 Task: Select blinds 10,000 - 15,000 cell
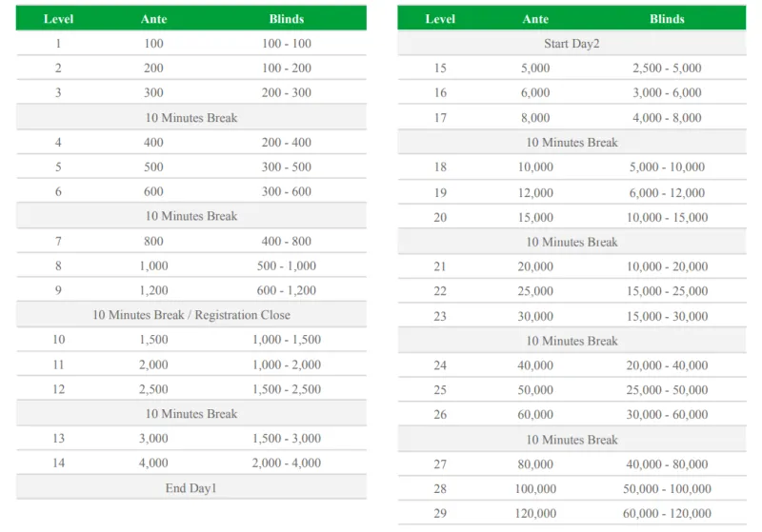(x=667, y=217)
